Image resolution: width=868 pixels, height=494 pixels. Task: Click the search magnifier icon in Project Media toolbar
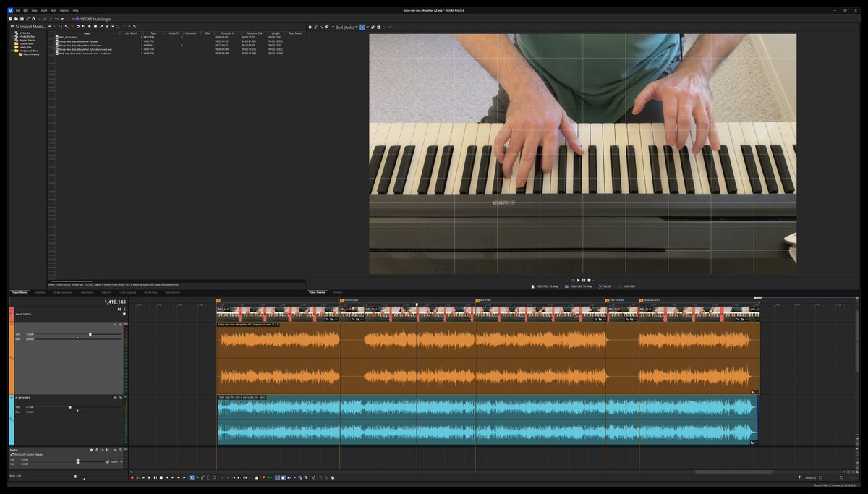tap(118, 27)
